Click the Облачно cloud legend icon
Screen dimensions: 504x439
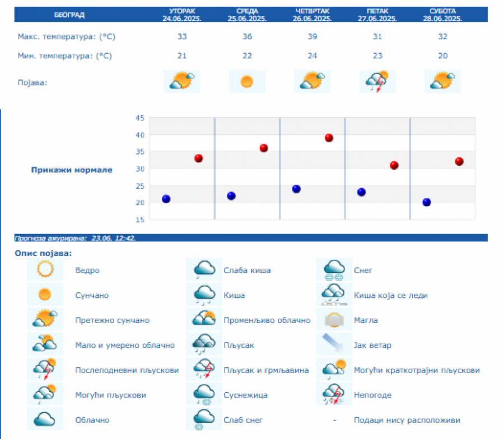point(44,419)
